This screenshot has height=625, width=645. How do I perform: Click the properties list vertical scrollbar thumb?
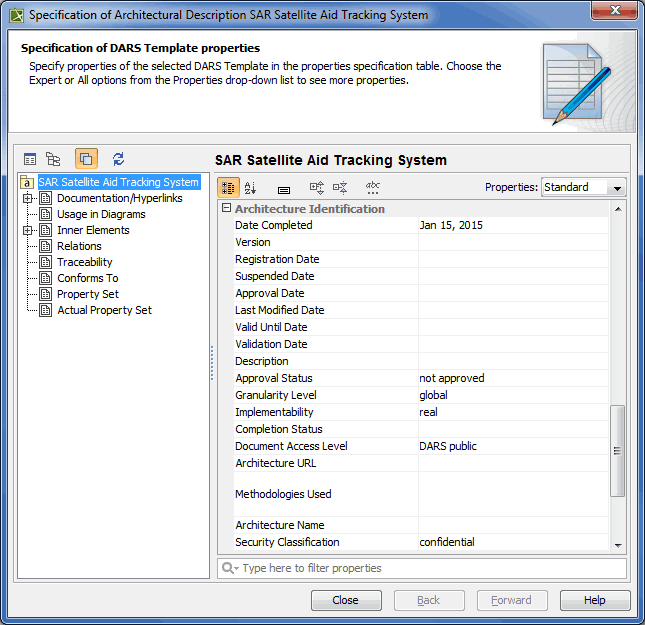[618, 448]
